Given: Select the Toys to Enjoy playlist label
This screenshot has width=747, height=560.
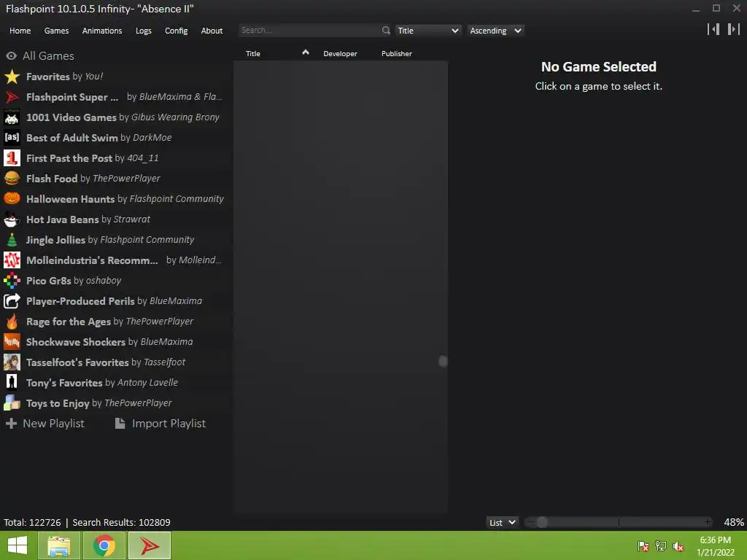Looking at the screenshot, I should [x=58, y=403].
